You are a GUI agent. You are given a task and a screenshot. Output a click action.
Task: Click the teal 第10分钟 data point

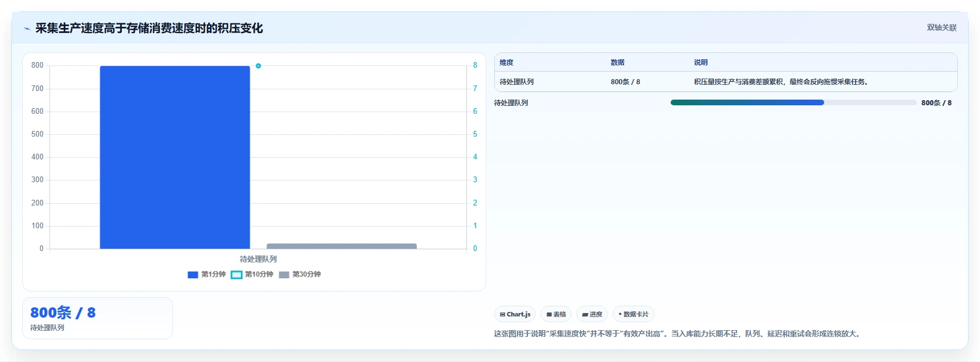tap(258, 66)
